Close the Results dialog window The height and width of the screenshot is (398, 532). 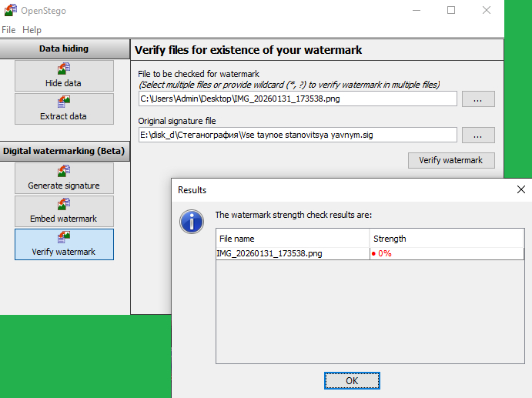click(521, 189)
